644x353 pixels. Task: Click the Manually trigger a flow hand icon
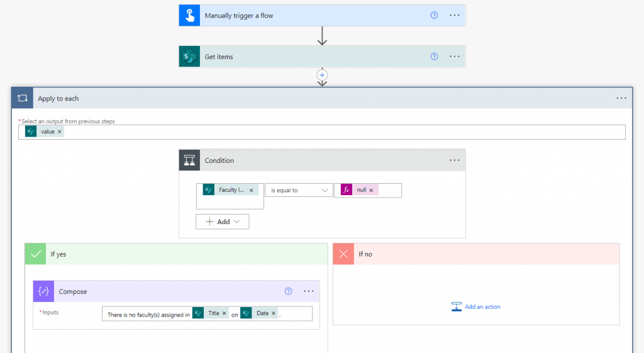pyautogui.click(x=189, y=16)
